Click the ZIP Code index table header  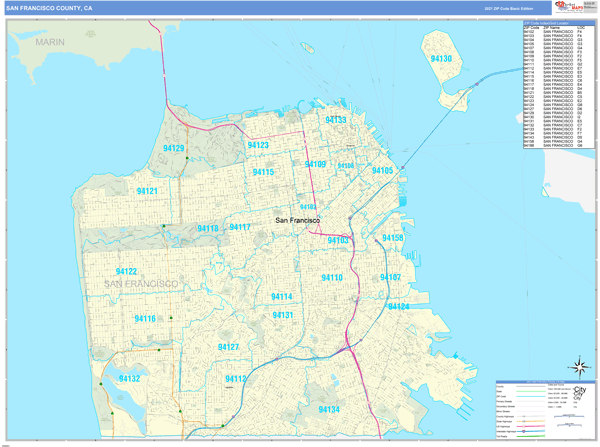coord(558,24)
